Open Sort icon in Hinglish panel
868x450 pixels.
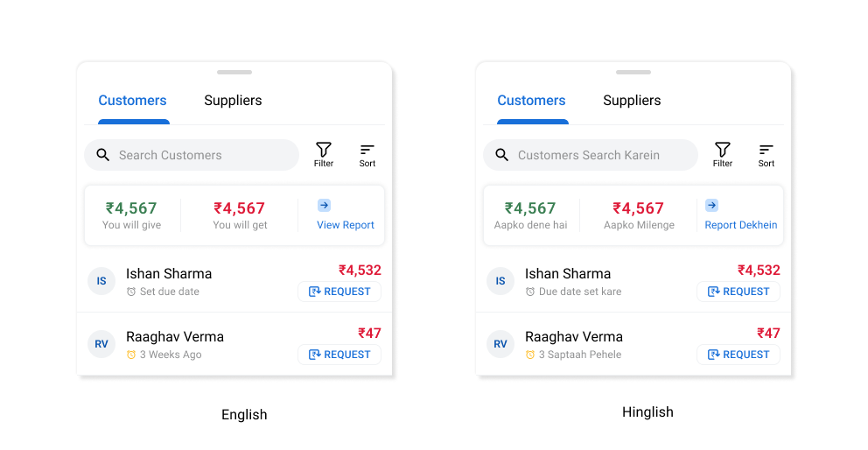pos(766,155)
